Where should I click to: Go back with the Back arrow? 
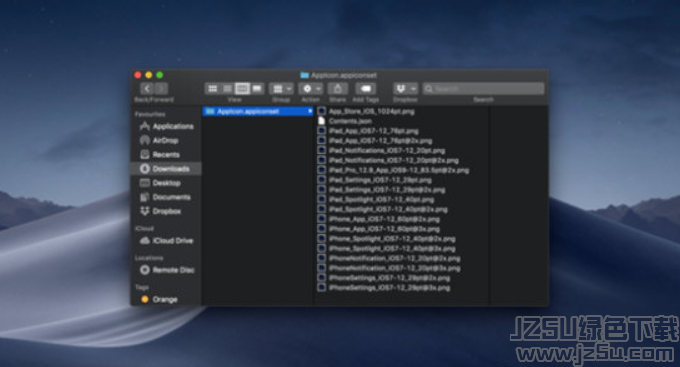[x=147, y=89]
